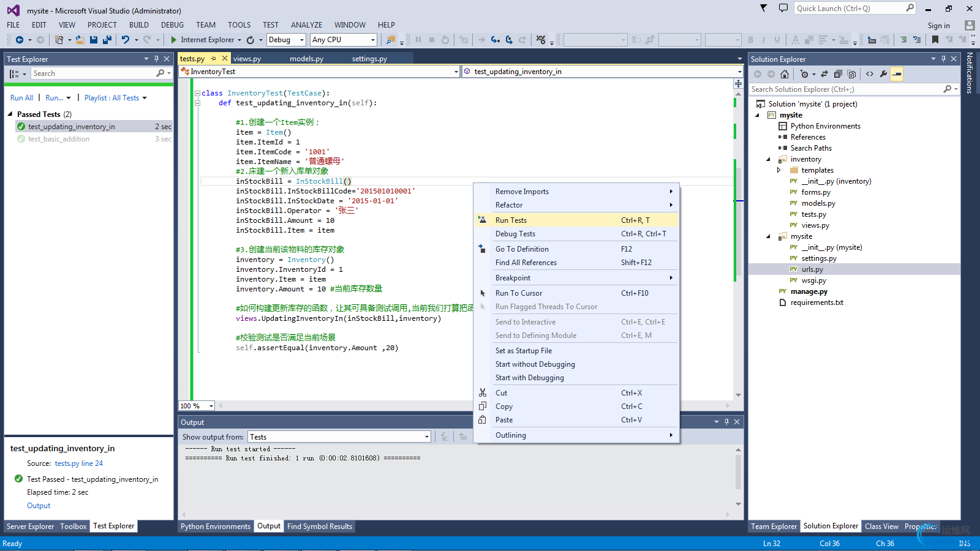Start debugging with the green play icon

(x=174, y=40)
